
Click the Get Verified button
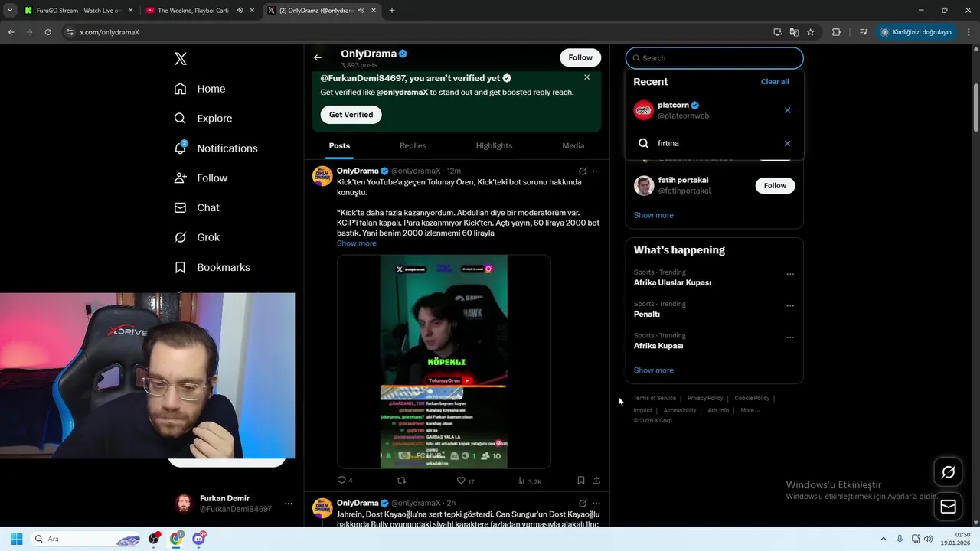(351, 115)
